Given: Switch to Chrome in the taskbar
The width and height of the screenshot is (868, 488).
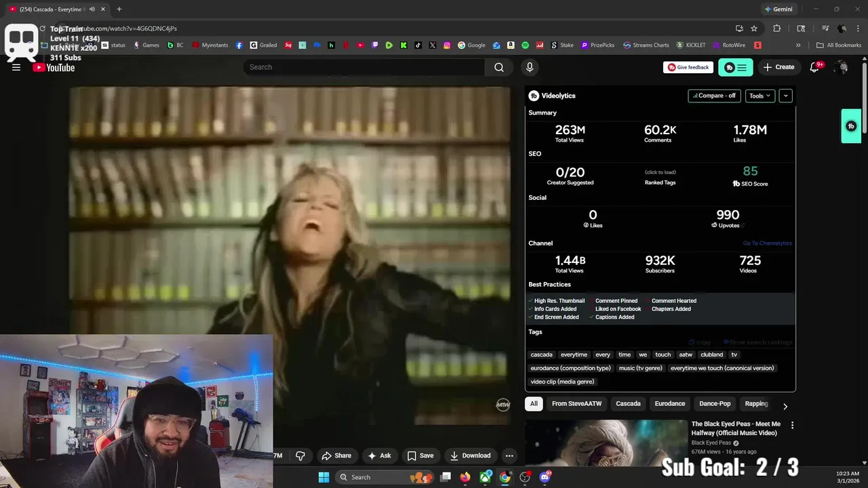Looking at the screenshot, I should (x=505, y=477).
